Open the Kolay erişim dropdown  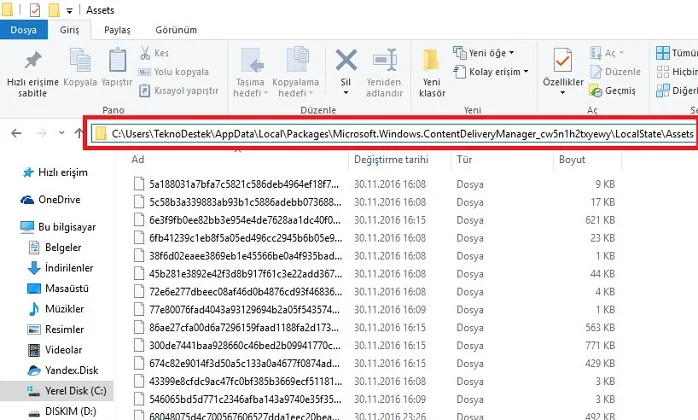click(x=491, y=72)
